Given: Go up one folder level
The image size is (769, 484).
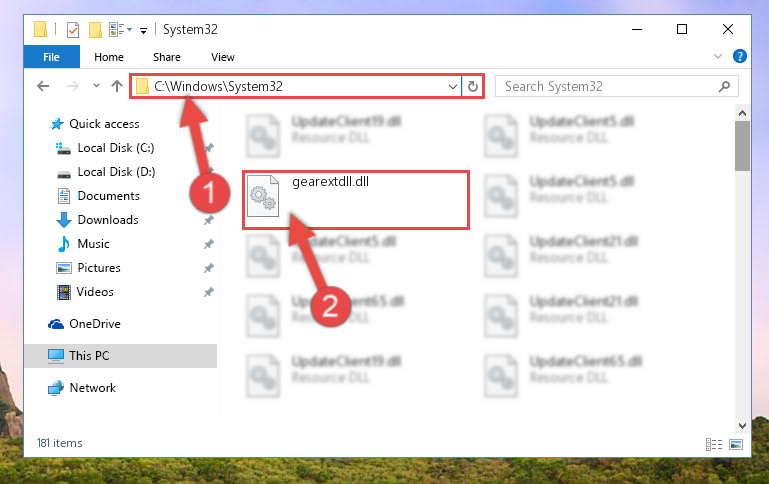Looking at the screenshot, I should pos(117,86).
